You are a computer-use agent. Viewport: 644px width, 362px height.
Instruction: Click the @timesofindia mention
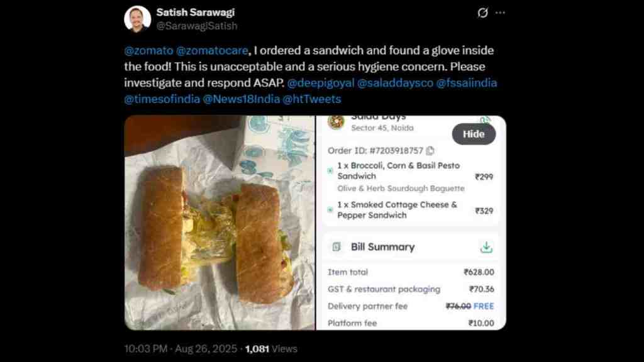point(161,99)
